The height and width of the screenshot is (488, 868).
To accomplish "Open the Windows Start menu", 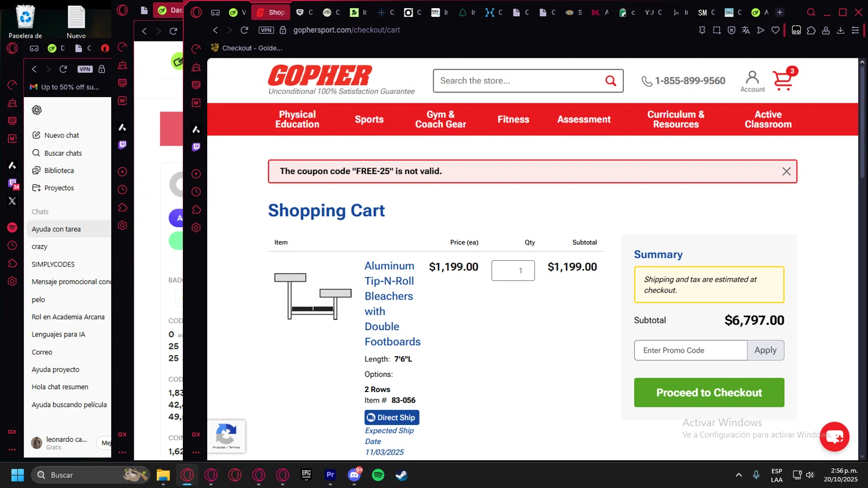I will [x=17, y=475].
